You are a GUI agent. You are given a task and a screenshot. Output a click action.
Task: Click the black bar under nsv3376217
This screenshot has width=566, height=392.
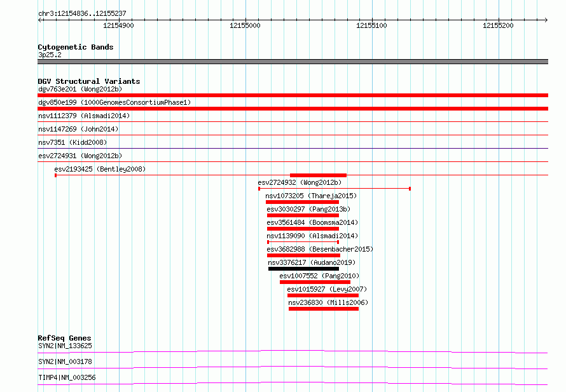303,269
